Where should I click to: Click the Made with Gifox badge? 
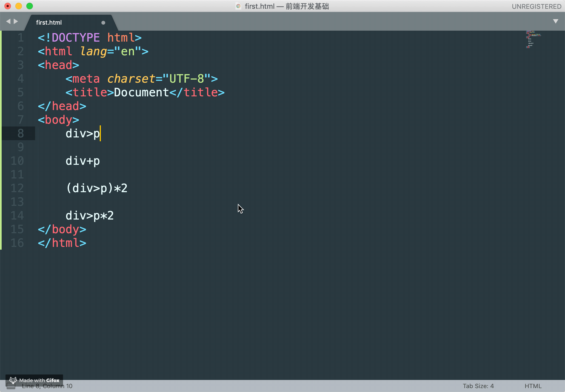click(x=35, y=380)
